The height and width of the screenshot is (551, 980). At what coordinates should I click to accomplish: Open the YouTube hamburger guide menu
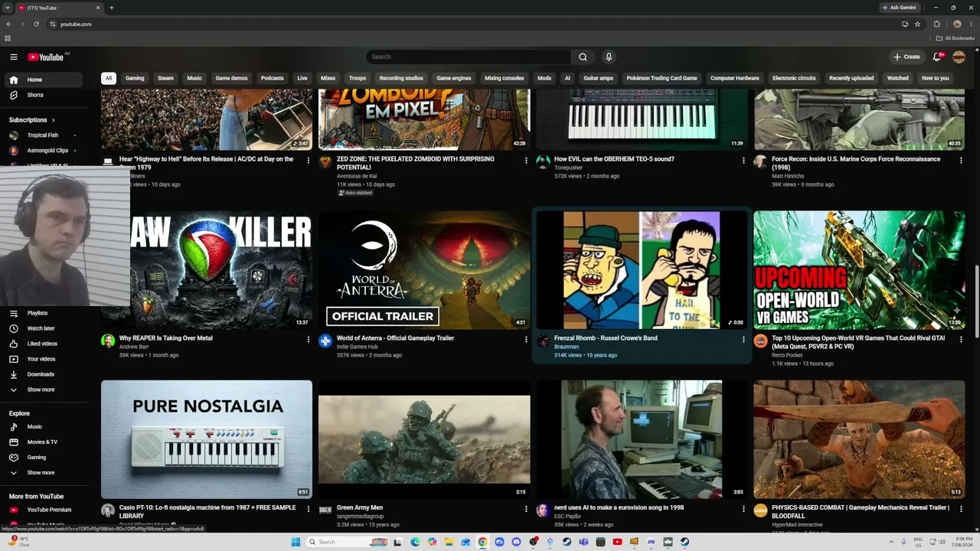coord(13,57)
